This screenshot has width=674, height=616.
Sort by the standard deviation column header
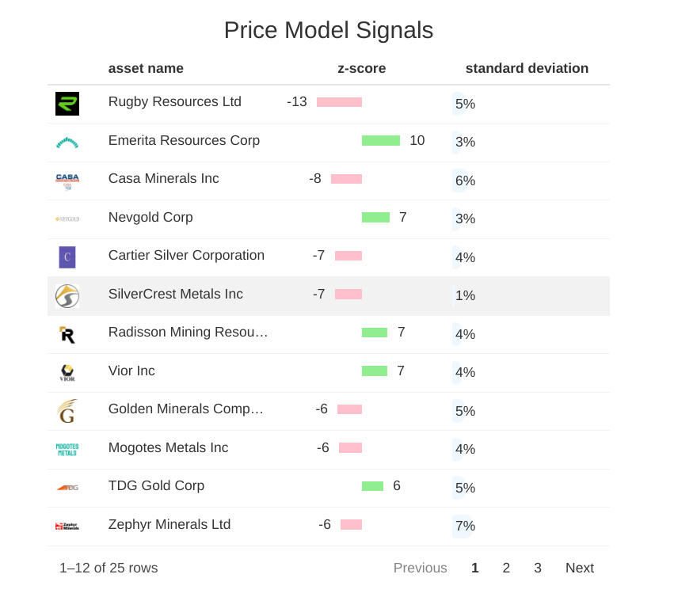[x=527, y=69]
